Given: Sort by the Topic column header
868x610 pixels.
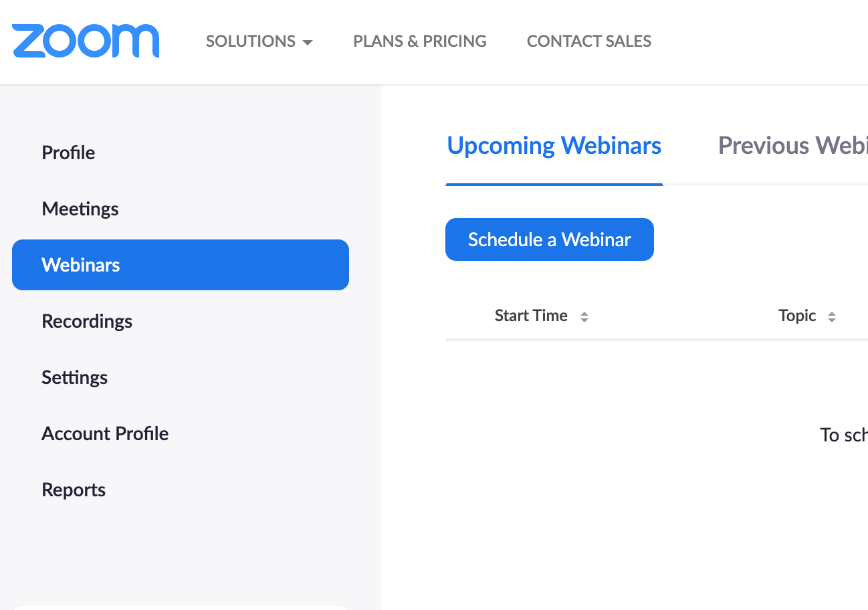Looking at the screenshot, I should [x=797, y=316].
